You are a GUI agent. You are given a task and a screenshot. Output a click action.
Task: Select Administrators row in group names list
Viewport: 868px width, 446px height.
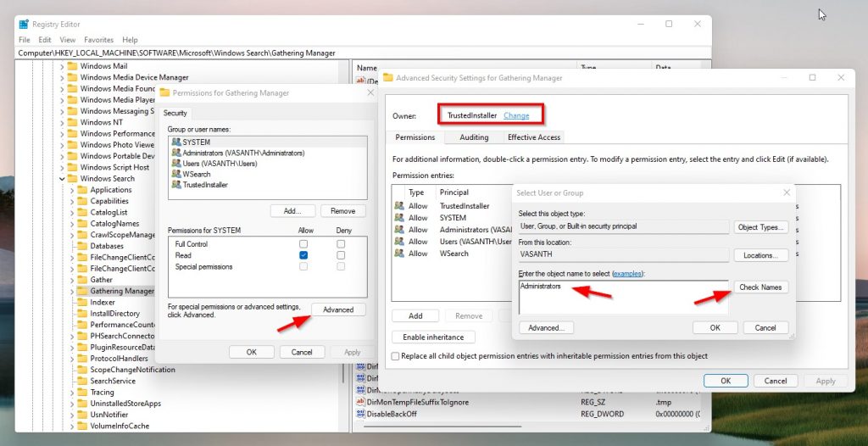267,153
